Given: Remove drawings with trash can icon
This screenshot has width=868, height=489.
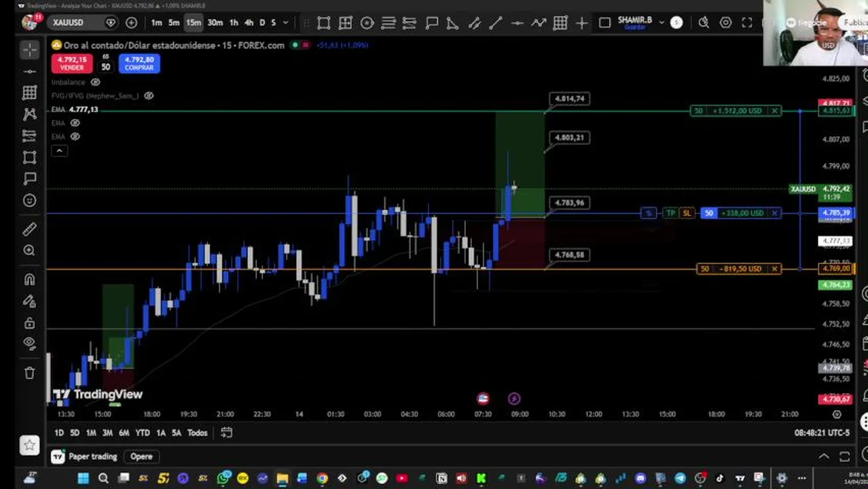Looking at the screenshot, I should point(29,373).
